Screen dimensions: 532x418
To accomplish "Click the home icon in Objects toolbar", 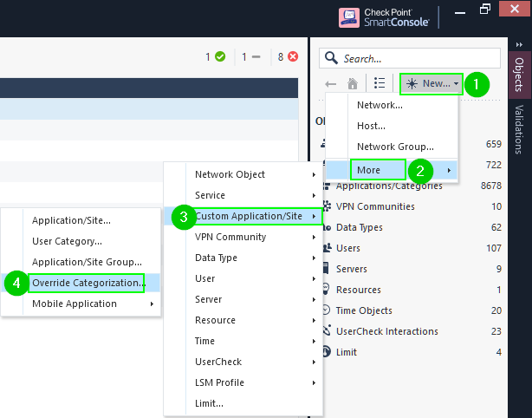I will click(353, 83).
